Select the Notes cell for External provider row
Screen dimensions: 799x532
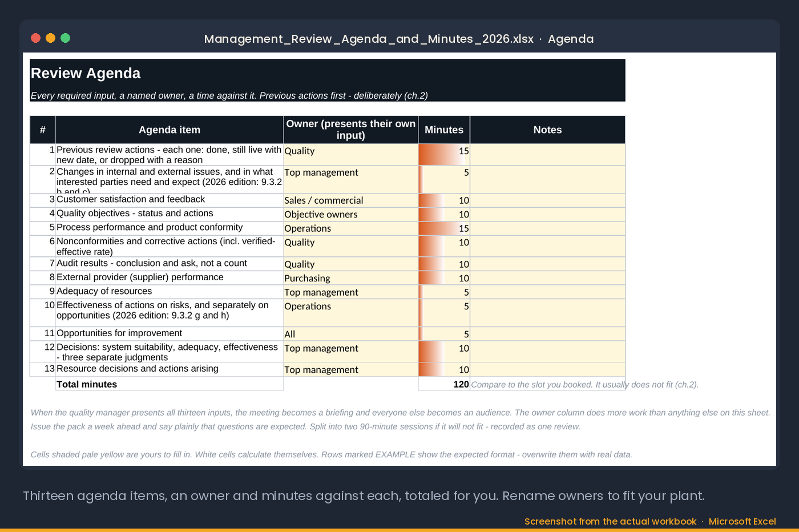pyautogui.click(x=547, y=278)
